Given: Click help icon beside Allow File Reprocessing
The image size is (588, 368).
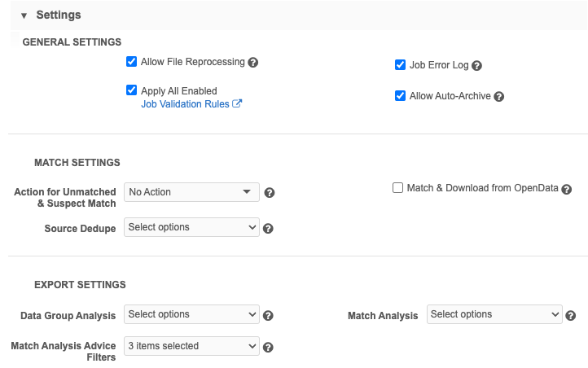Looking at the screenshot, I should (253, 63).
